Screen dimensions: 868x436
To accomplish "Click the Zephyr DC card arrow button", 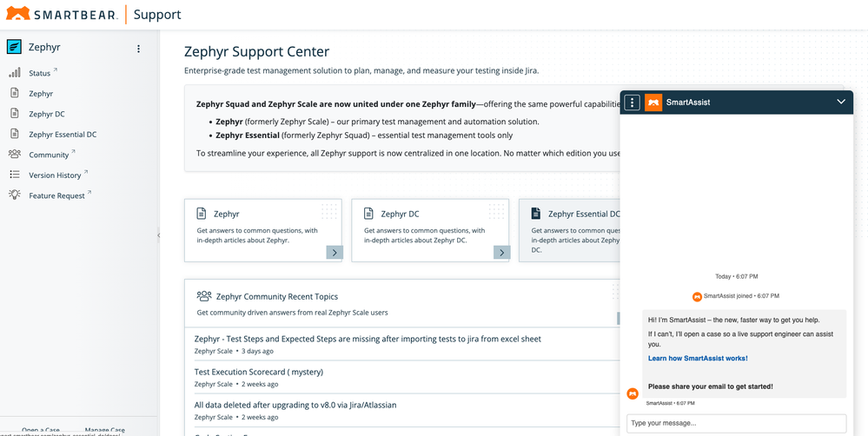I will coord(501,253).
